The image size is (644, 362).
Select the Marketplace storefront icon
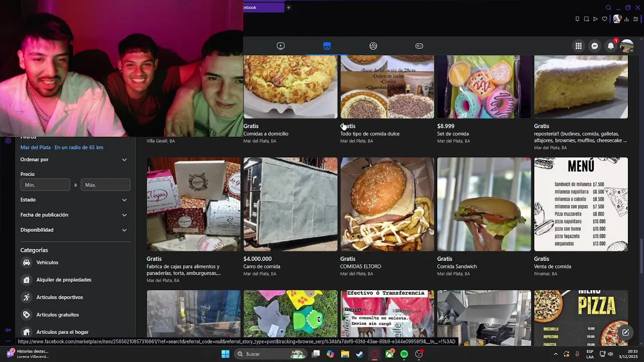click(327, 46)
